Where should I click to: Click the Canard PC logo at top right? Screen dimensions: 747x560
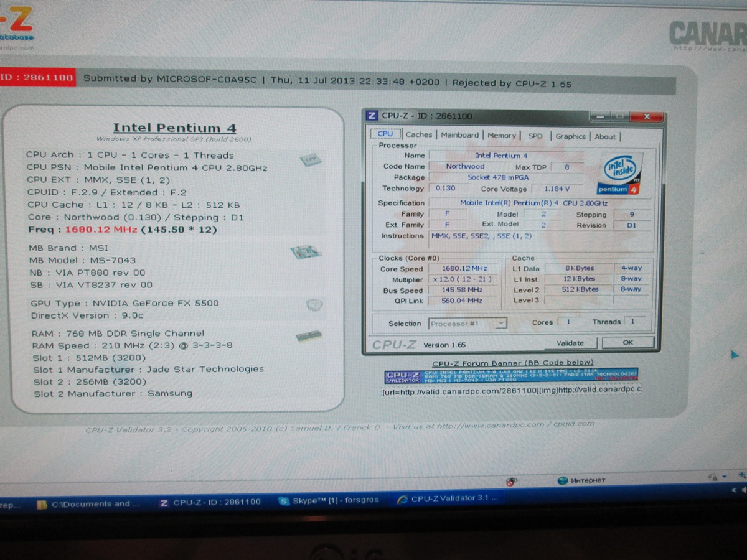[x=708, y=35]
